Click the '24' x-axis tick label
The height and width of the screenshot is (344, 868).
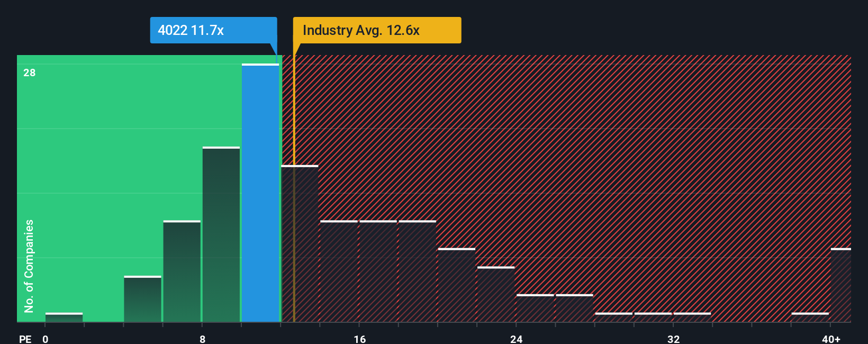pos(517,339)
